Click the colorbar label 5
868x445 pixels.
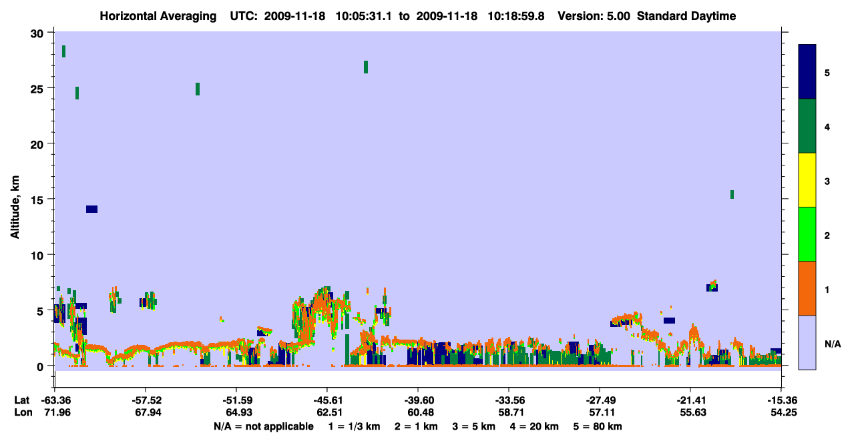click(827, 72)
